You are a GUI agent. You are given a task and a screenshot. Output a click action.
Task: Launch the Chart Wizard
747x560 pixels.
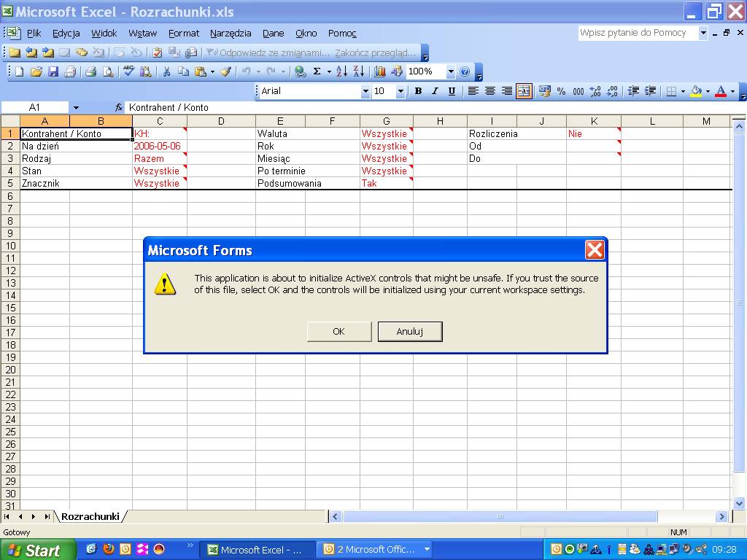pyautogui.click(x=379, y=72)
